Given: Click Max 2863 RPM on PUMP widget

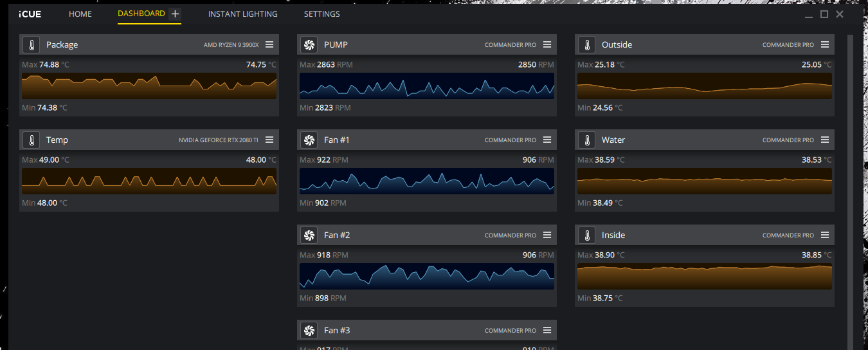Looking at the screenshot, I should point(326,64).
